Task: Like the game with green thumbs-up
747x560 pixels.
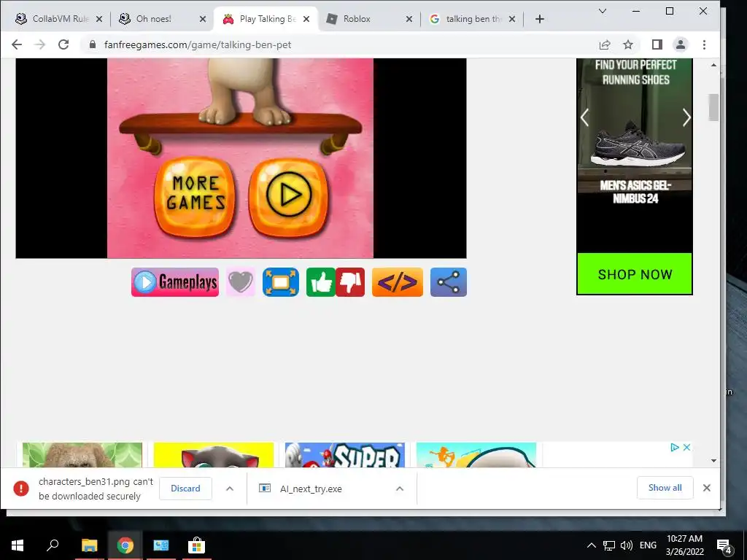Action: point(321,282)
